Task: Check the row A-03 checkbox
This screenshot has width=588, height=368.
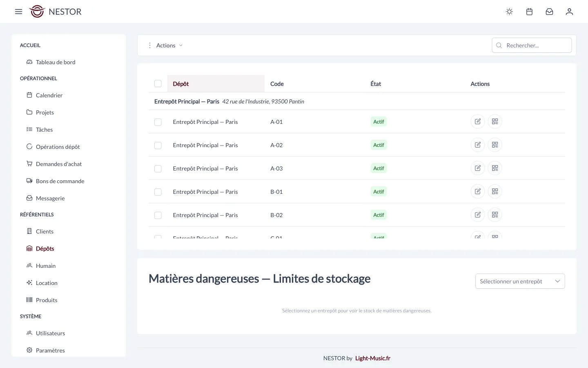Action: click(x=158, y=168)
